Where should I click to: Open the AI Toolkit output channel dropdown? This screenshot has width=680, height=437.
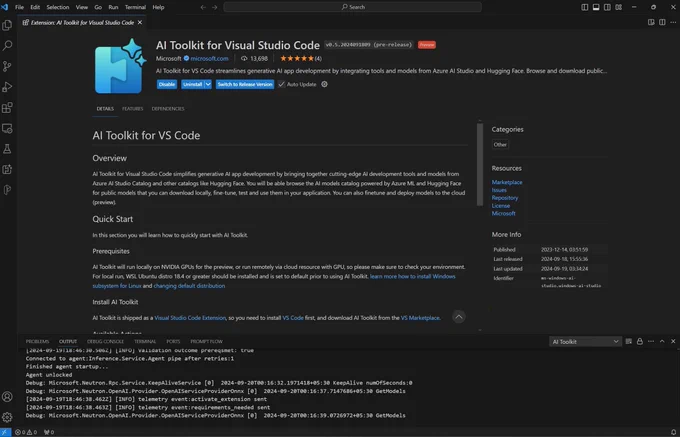point(585,342)
